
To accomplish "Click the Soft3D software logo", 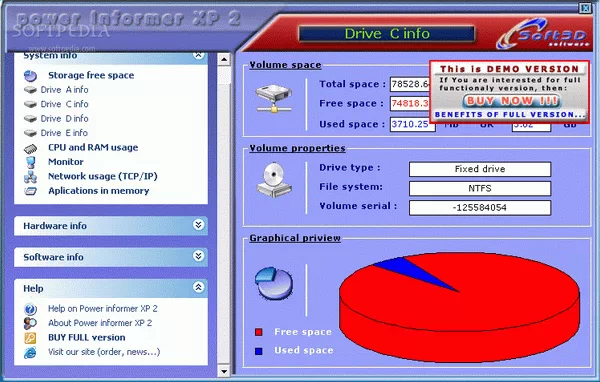I will (543, 34).
